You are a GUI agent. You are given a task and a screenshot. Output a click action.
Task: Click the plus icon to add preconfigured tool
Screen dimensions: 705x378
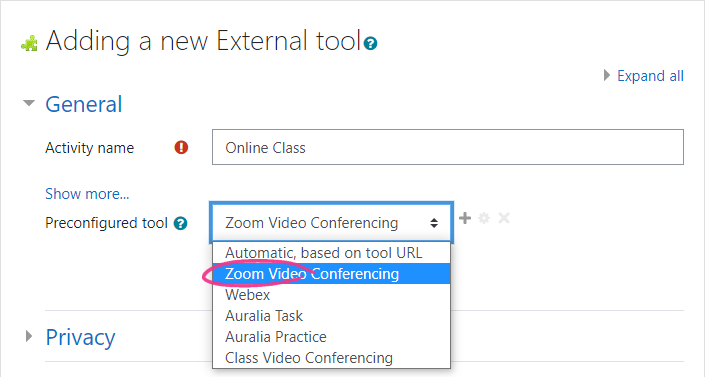coord(465,218)
